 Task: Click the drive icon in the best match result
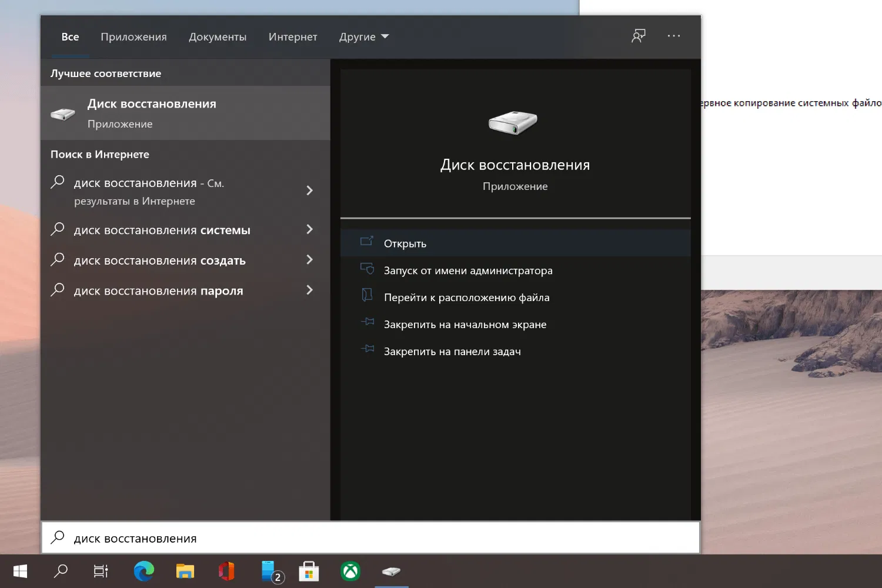(x=63, y=113)
